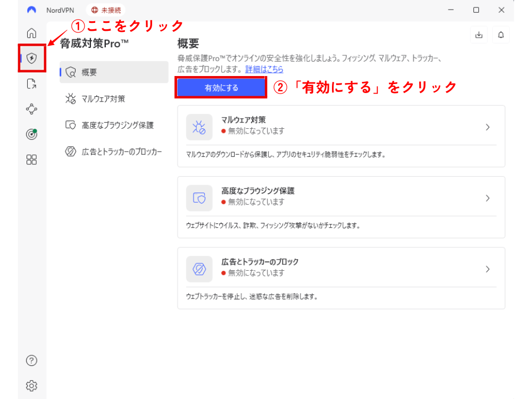Open the settings gear icon
The image size is (532, 399).
tap(31, 385)
